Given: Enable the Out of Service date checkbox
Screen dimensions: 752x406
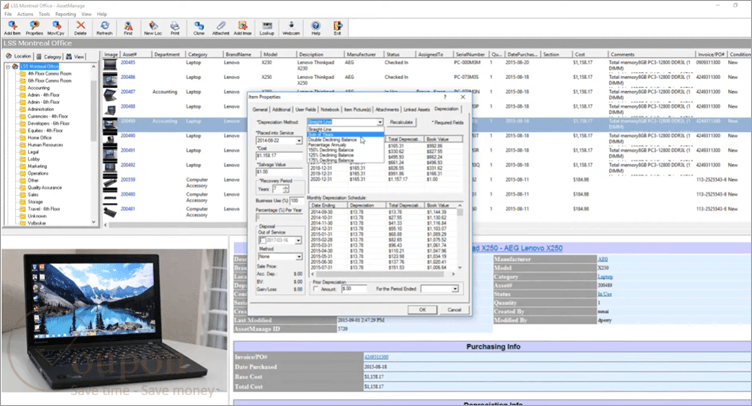Looking at the screenshot, I should (262, 240).
